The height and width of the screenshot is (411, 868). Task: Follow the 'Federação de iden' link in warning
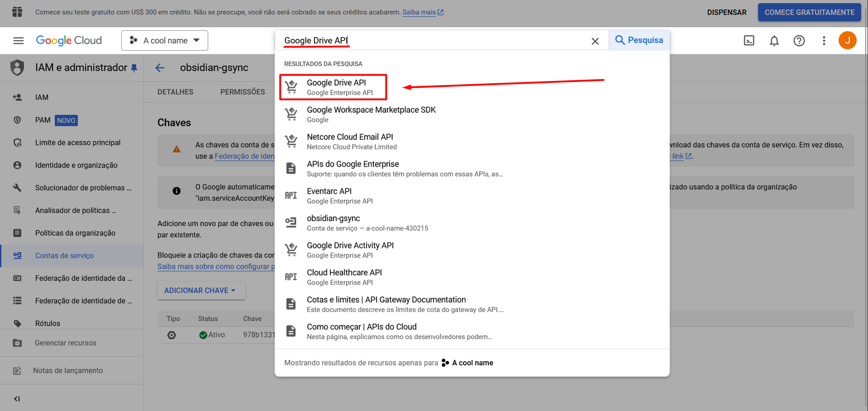click(245, 156)
